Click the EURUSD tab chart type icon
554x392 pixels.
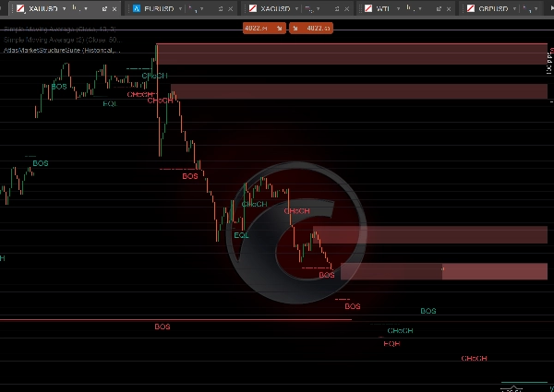coord(192,8)
